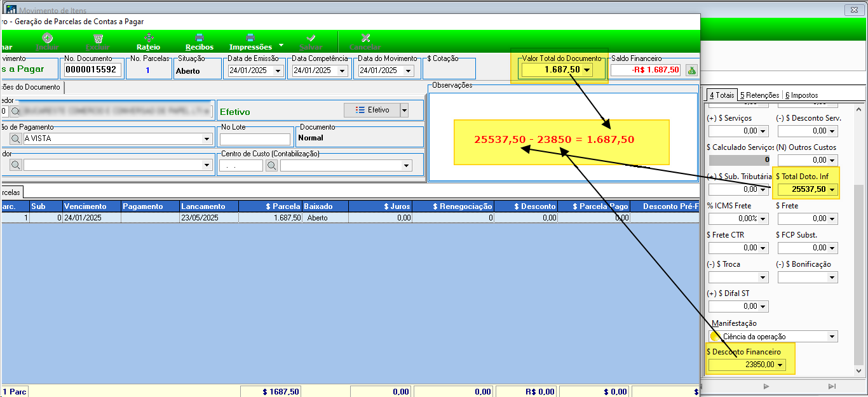The width and height of the screenshot is (868, 397).
Task: Click inside the Observações text area
Action: click(x=562, y=137)
